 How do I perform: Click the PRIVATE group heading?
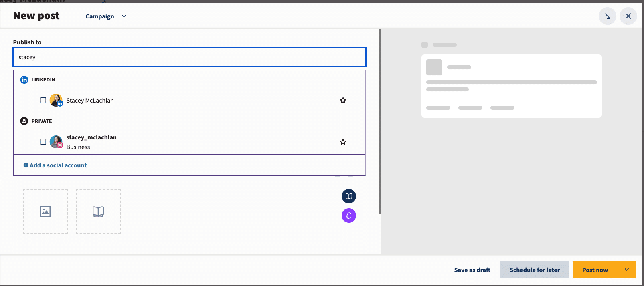click(x=42, y=121)
